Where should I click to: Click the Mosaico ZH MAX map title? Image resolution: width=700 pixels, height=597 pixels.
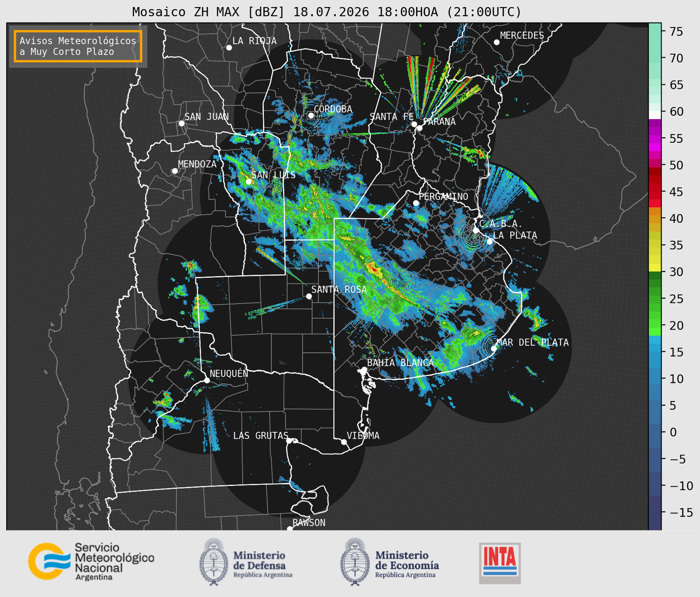327,12
